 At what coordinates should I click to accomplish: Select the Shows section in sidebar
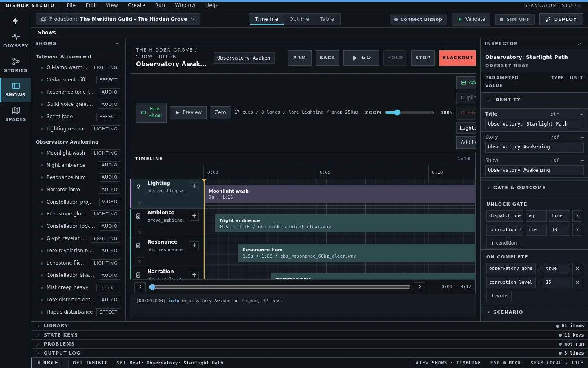tap(16, 90)
